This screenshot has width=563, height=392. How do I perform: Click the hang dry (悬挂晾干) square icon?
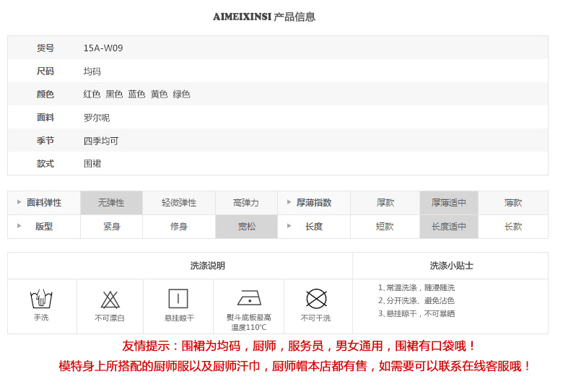[x=178, y=299]
